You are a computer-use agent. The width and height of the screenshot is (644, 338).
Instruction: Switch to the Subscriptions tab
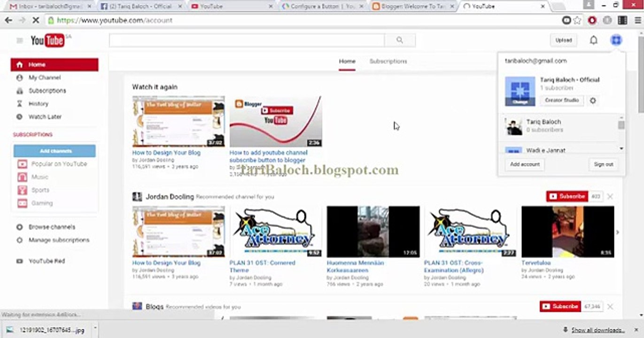pyautogui.click(x=388, y=61)
